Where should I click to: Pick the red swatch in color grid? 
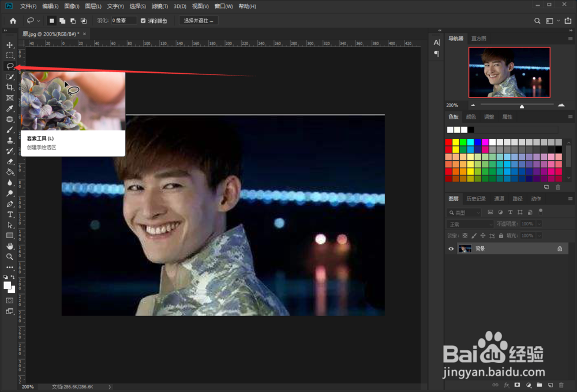pyautogui.click(x=448, y=142)
